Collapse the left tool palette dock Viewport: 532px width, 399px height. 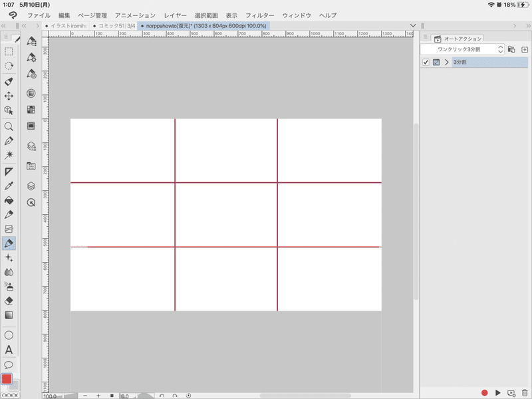[3, 26]
